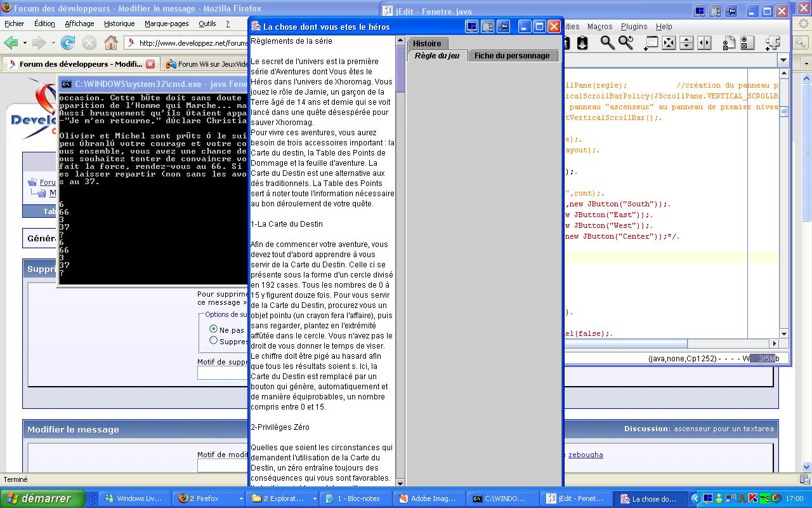812x508 pixels.
Task: Expand the '2 Firefox' taskbar group arrow
Action: click(x=242, y=498)
